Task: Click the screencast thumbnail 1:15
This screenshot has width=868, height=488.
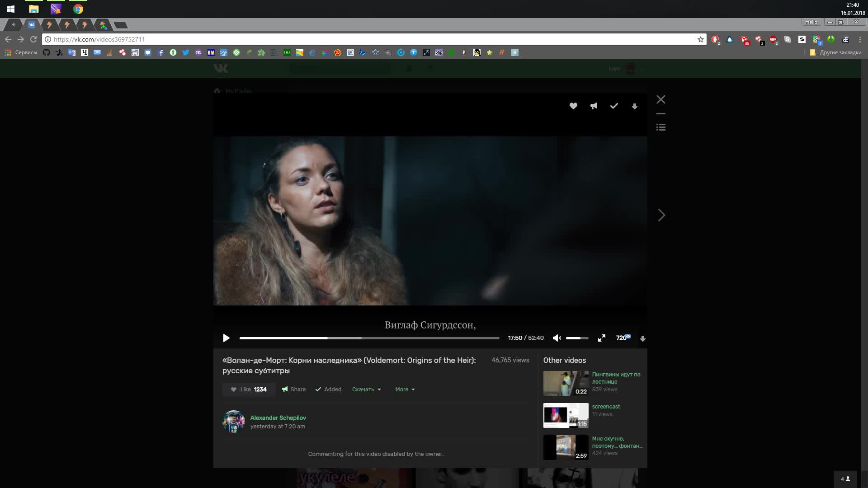Action: 566,415
